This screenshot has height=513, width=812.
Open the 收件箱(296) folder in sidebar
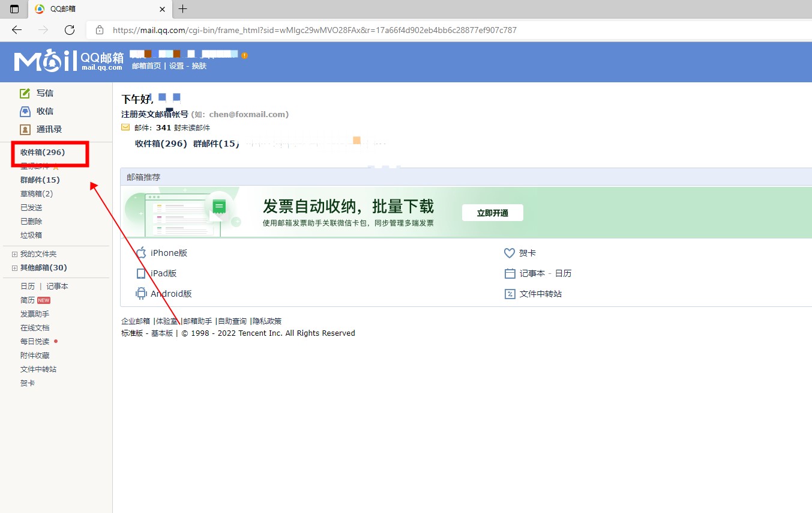click(x=43, y=153)
